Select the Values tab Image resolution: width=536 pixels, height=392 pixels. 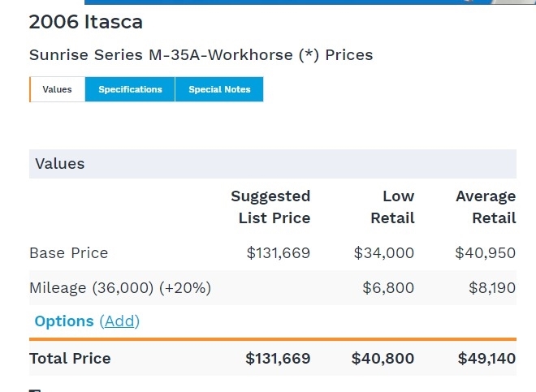click(x=57, y=89)
